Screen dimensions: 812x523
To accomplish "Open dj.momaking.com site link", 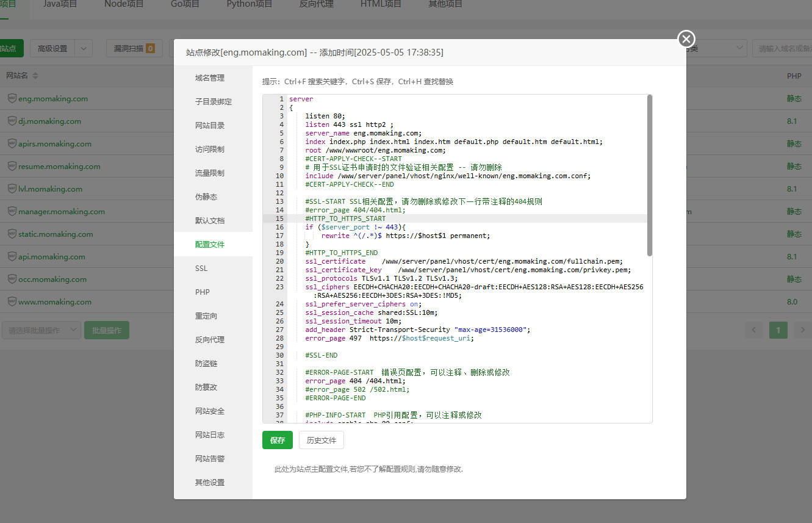I will tap(49, 121).
